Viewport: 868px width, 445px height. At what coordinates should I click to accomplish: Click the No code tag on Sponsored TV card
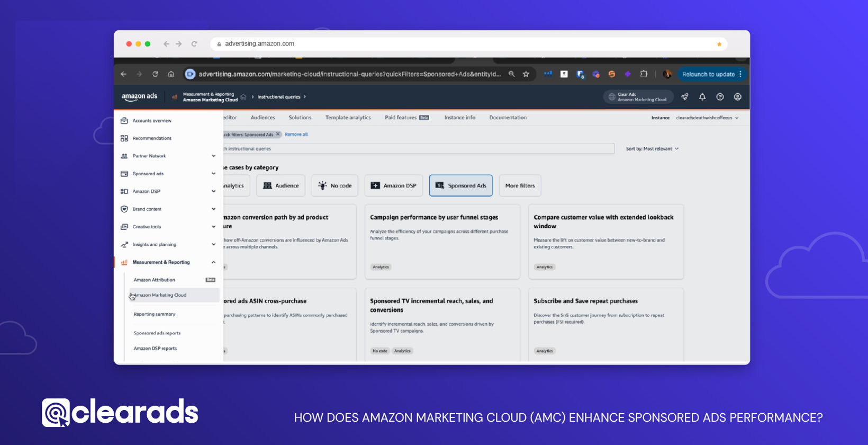tap(380, 351)
